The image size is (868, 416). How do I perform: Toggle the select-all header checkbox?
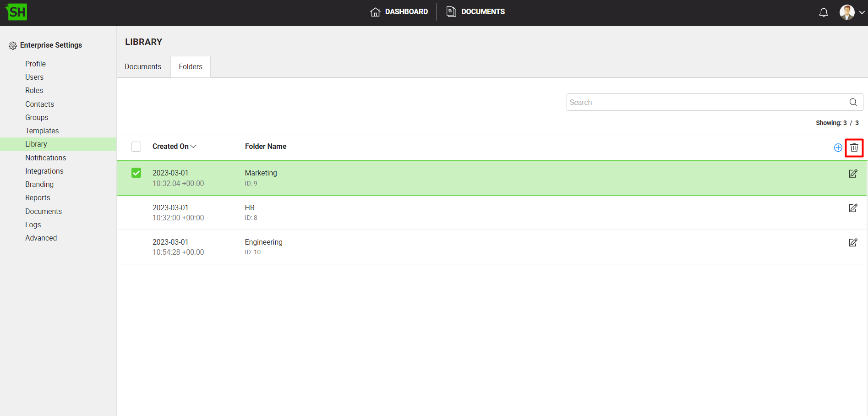pos(136,147)
